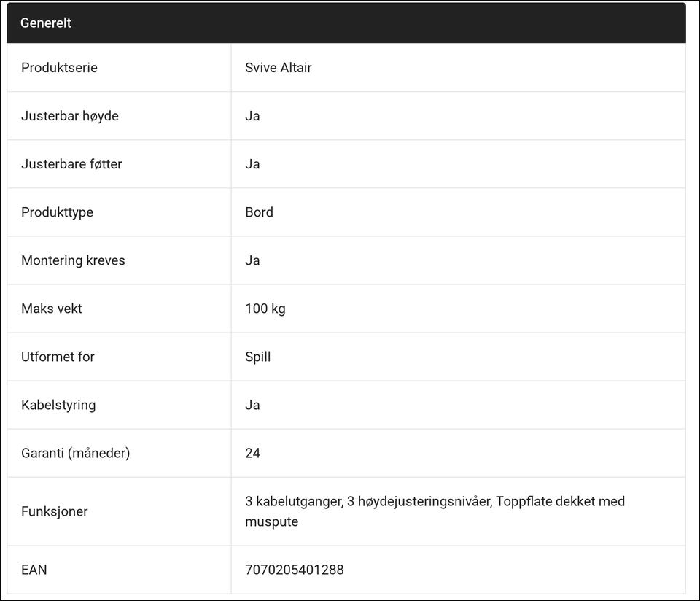Click the 24 months warranty value
The width and height of the screenshot is (700, 601).
[x=253, y=453]
